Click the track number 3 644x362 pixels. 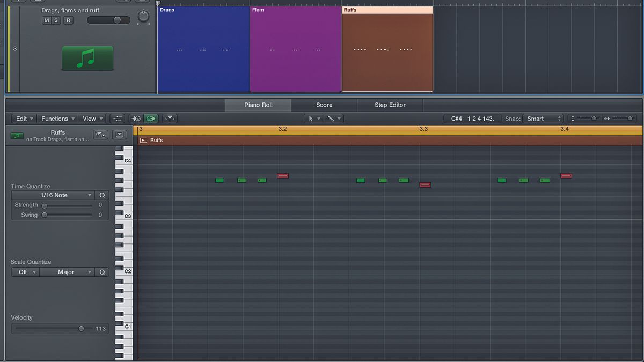pos(15,49)
